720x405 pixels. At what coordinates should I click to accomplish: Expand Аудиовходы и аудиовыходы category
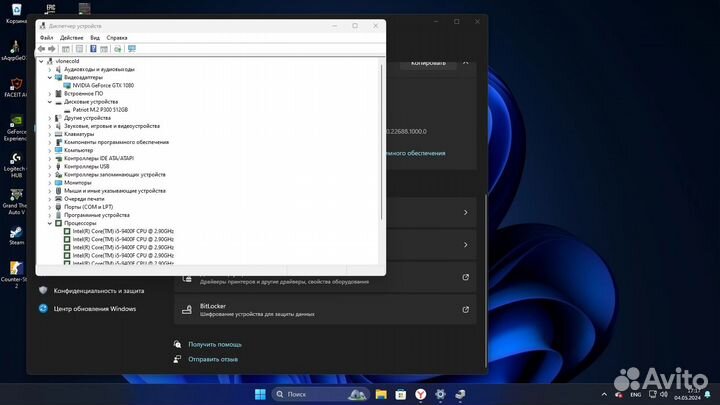click(x=50, y=69)
